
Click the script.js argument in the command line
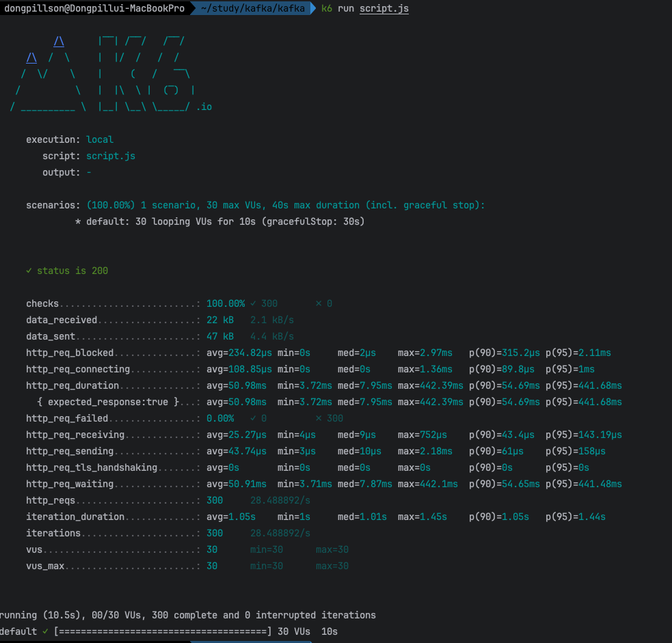pos(384,9)
